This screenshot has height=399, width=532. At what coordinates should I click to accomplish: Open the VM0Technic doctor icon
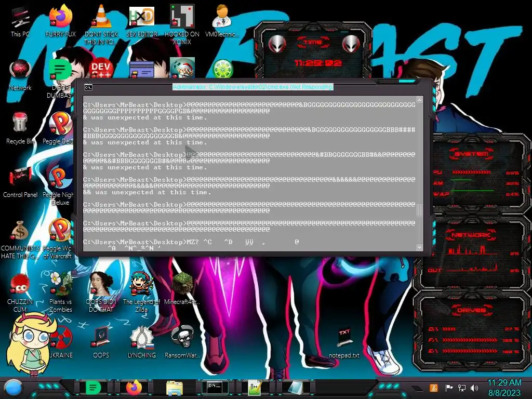[x=222, y=19]
